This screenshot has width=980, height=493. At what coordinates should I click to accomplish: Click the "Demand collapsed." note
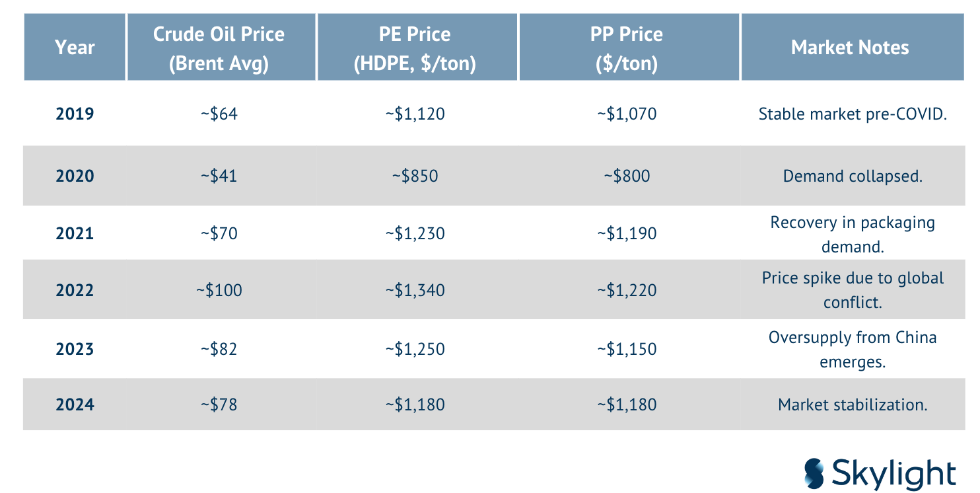click(853, 176)
